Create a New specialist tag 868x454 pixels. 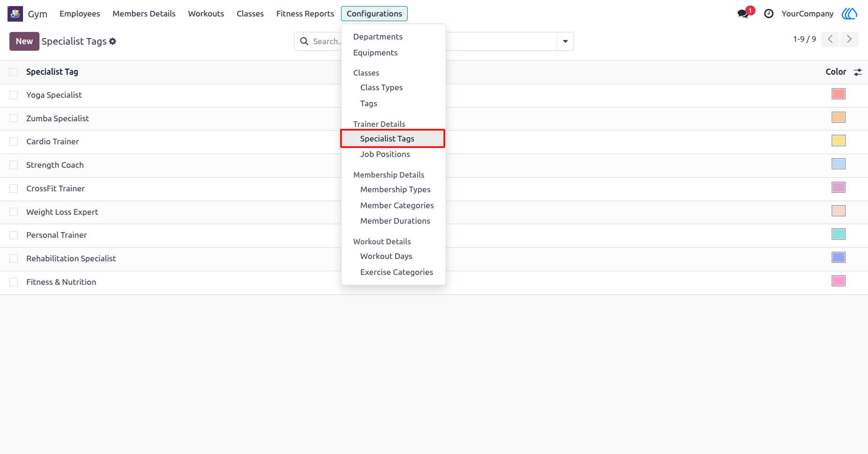tap(24, 41)
